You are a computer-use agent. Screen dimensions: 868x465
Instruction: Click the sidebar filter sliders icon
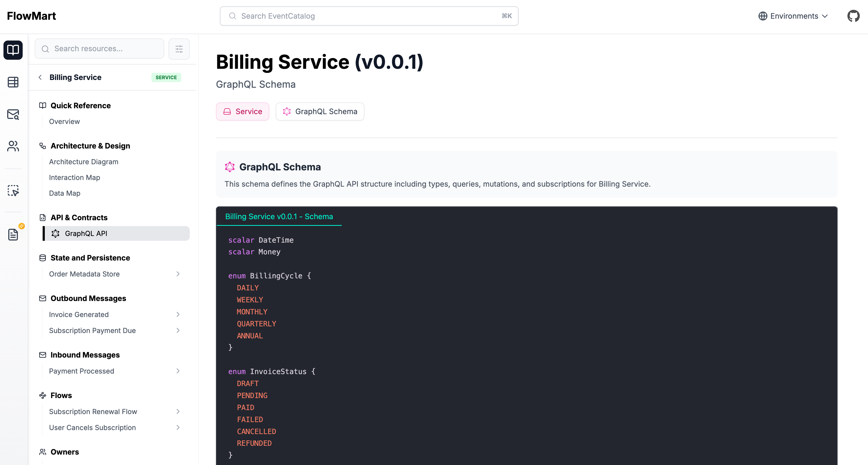179,49
